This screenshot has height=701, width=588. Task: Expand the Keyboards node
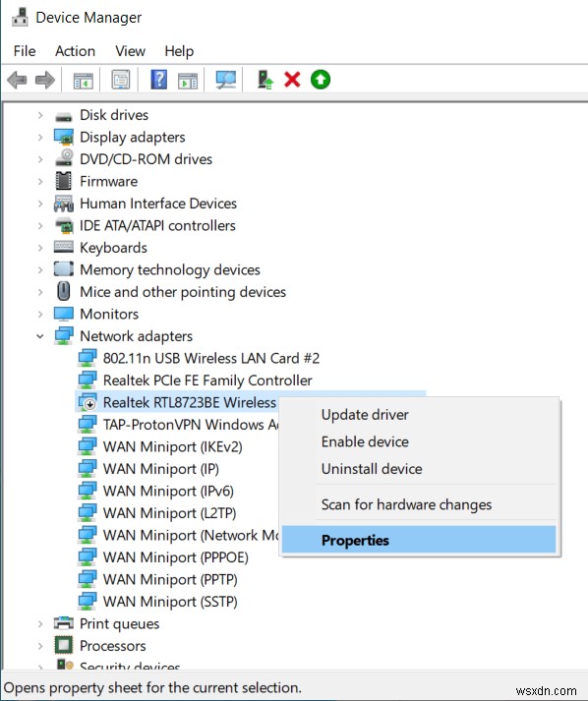pyautogui.click(x=40, y=248)
